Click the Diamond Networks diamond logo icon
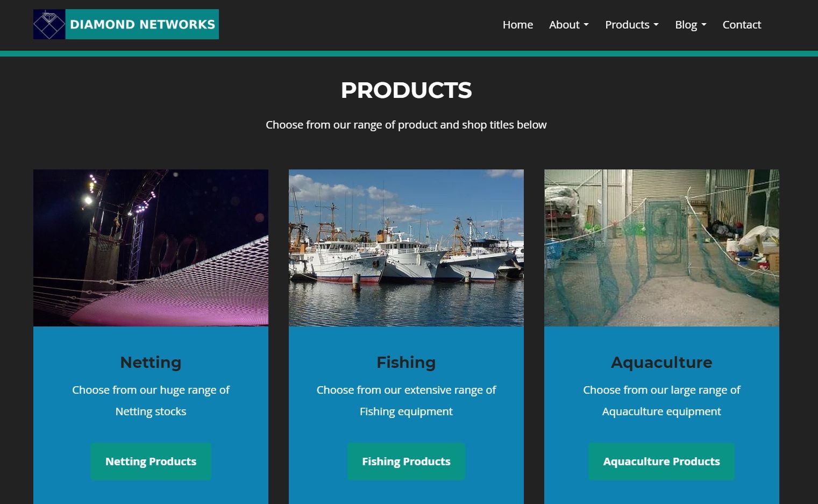818x504 pixels. tap(49, 24)
